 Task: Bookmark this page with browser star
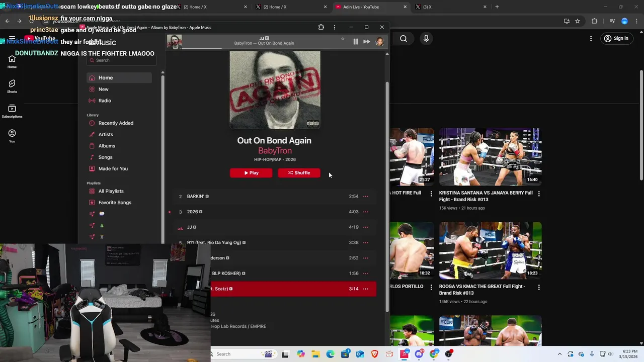click(x=578, y=21)
